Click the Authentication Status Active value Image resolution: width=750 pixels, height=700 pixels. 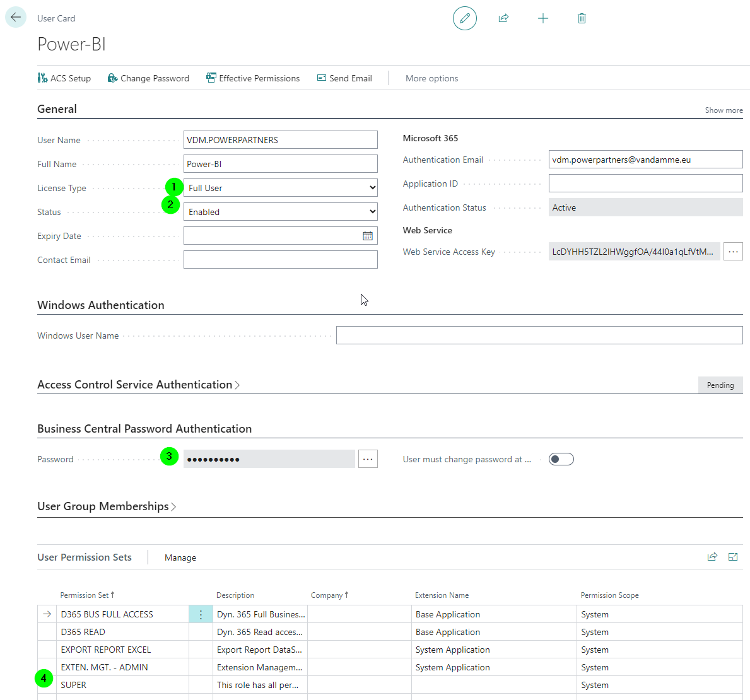tap(645, 207)
